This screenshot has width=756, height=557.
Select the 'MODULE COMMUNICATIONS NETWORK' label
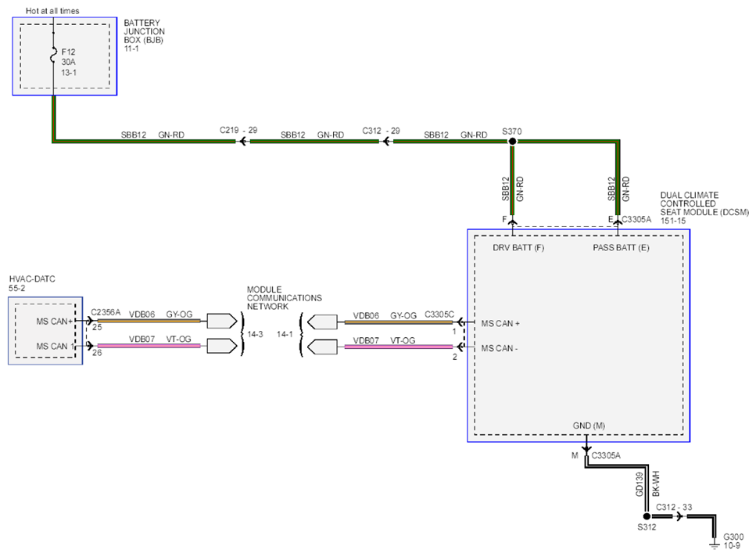284,298
